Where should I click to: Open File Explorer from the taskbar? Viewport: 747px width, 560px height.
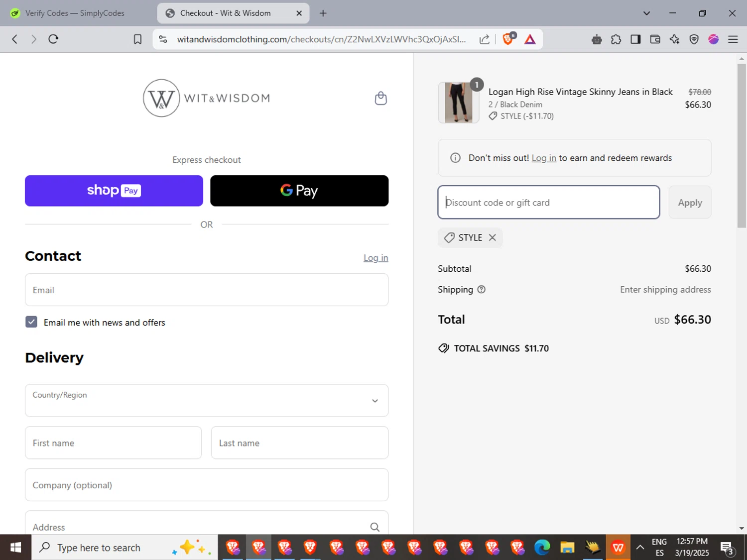[567, 548]
